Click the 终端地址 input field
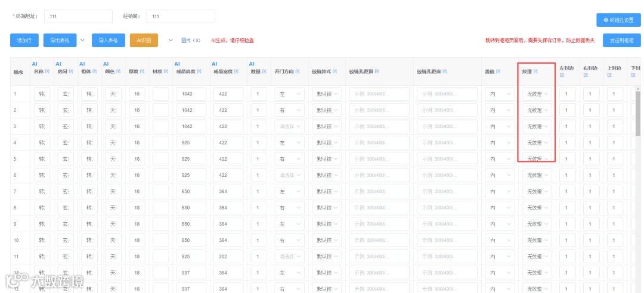 pyautogui.click(x=78, y=17)
